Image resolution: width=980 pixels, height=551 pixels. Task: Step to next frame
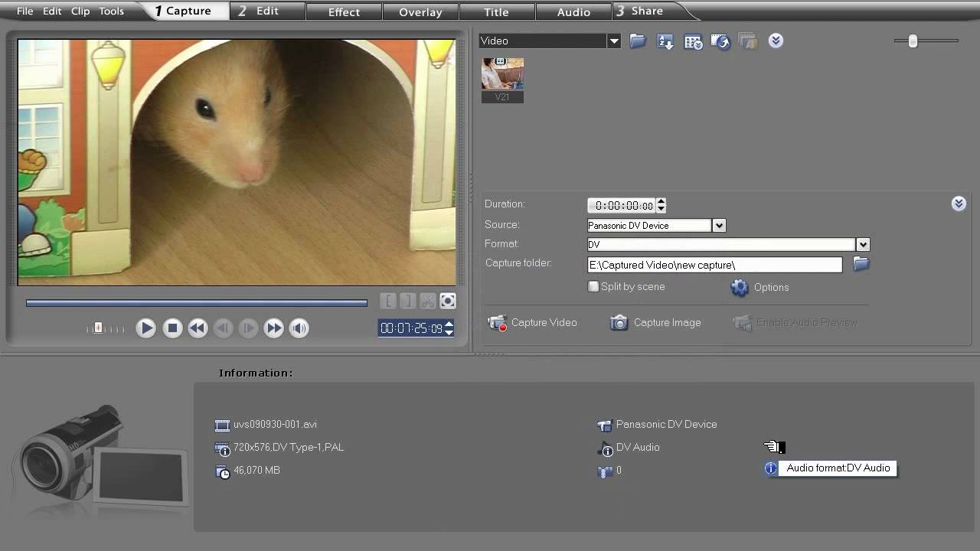[x=248, y=328]
